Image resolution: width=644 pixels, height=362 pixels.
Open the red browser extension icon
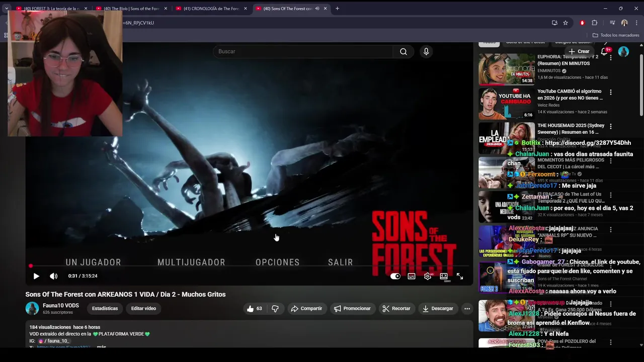pyautogui.click(x=582, y=23)
